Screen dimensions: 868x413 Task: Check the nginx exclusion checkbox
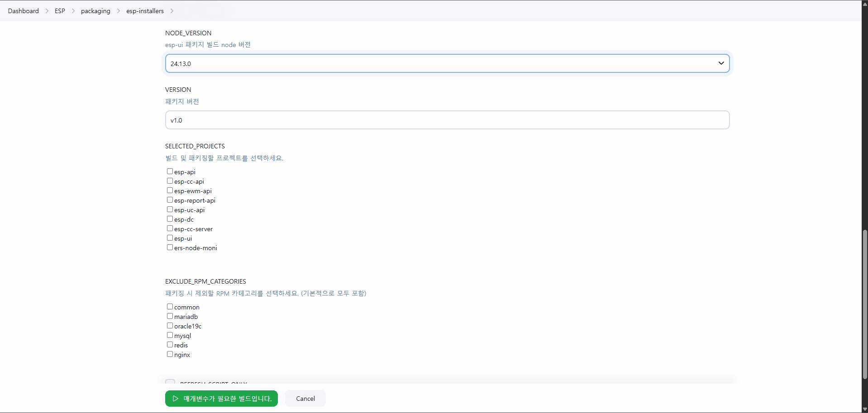170,354
